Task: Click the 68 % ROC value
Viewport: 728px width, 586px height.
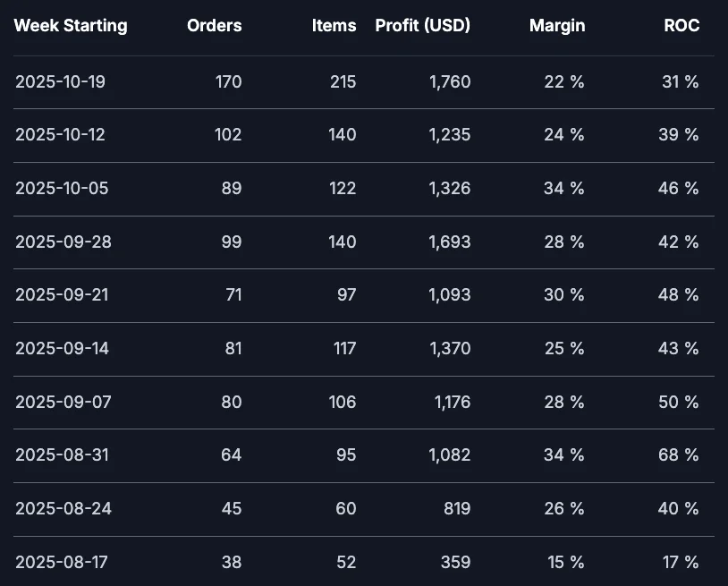Action: point(679,455)
